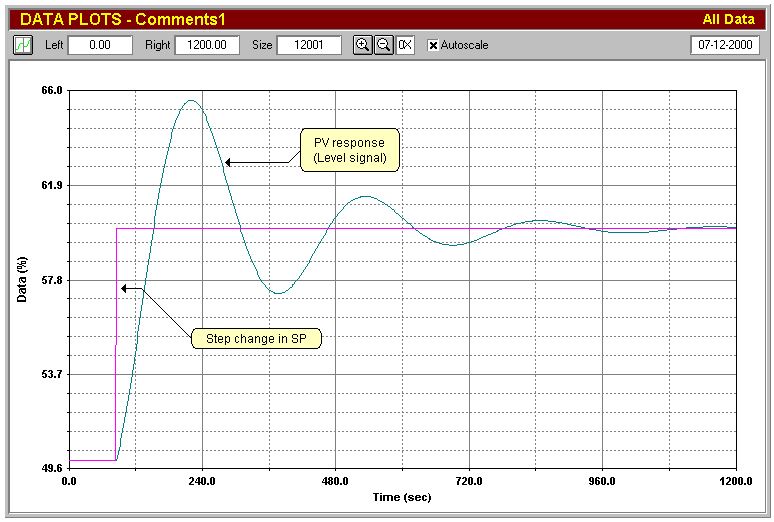The image size is (774, 522).
Task: Click the All Data label
Action: point(728,19)
